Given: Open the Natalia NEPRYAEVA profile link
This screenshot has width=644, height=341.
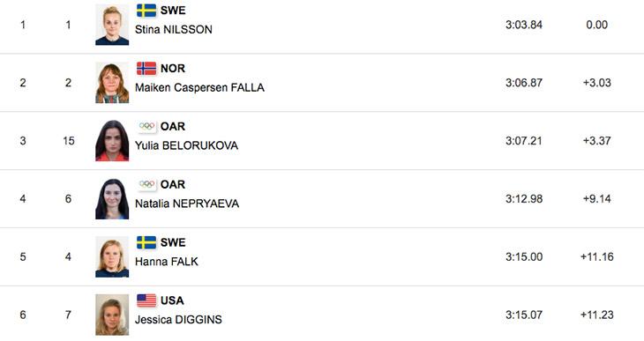Looking at the screenshot, I should pos(187,204).
